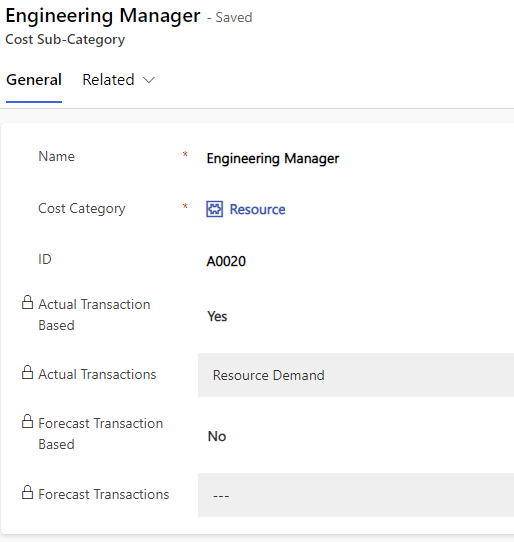Open the empty Forecast Transactions field
Viewport: 514px width, 542px height.
[356, 495]
